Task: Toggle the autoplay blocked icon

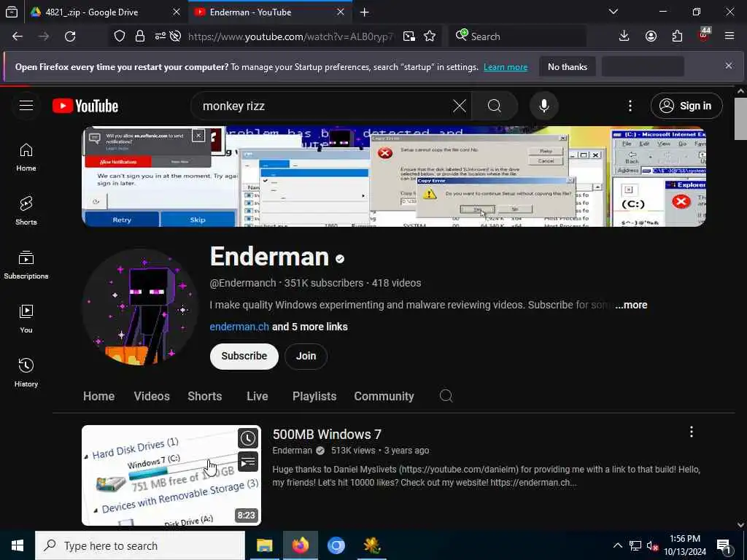Action: tap(175, 36)
